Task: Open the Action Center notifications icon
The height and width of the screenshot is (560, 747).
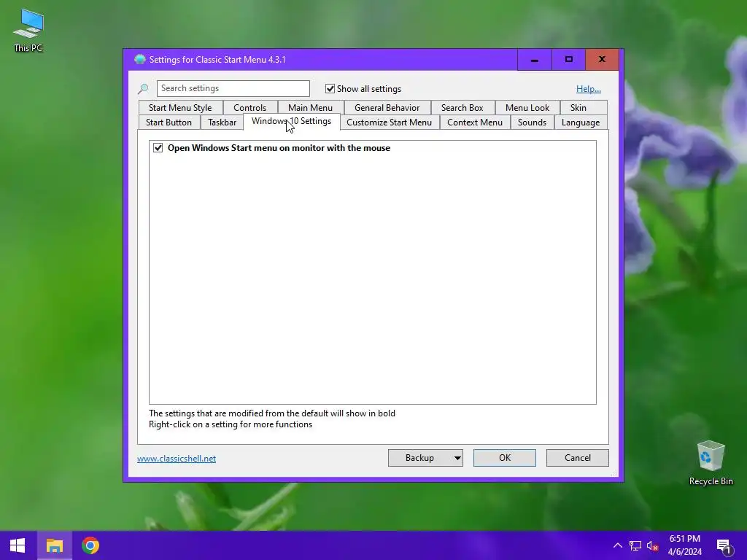Action: click(724, 545)
